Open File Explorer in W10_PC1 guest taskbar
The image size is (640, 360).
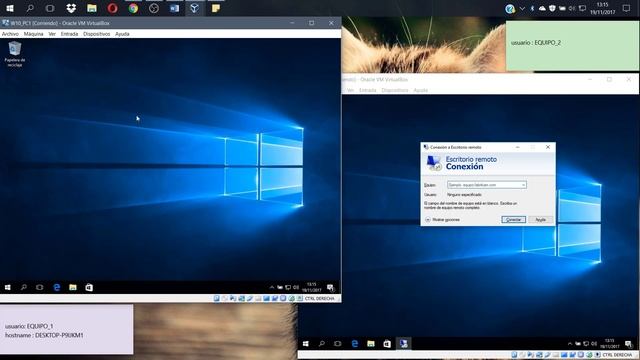[x=73, y=287]
